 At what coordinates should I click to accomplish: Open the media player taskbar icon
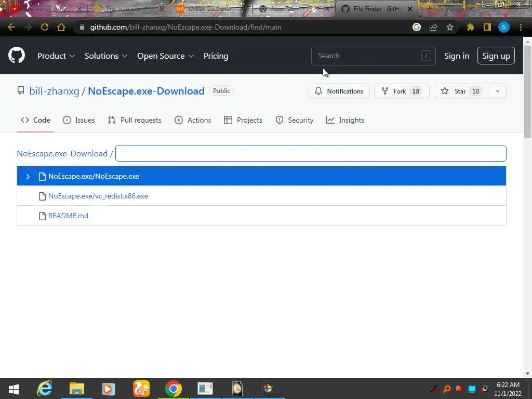tap(109, 389)
